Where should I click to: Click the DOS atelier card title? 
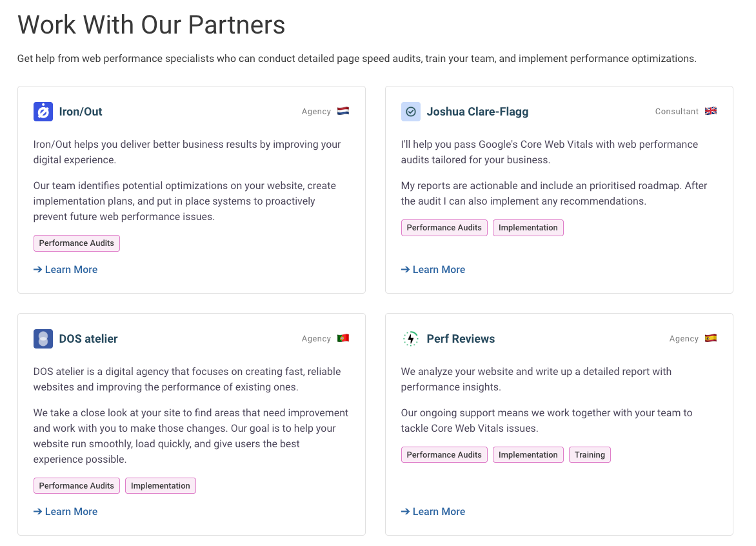pos(88,339)
